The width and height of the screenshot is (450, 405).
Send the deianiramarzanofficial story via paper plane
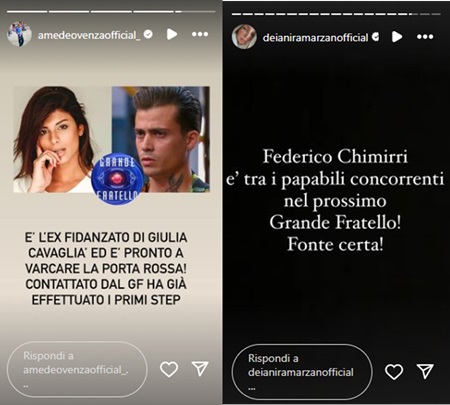coord(425,371)
